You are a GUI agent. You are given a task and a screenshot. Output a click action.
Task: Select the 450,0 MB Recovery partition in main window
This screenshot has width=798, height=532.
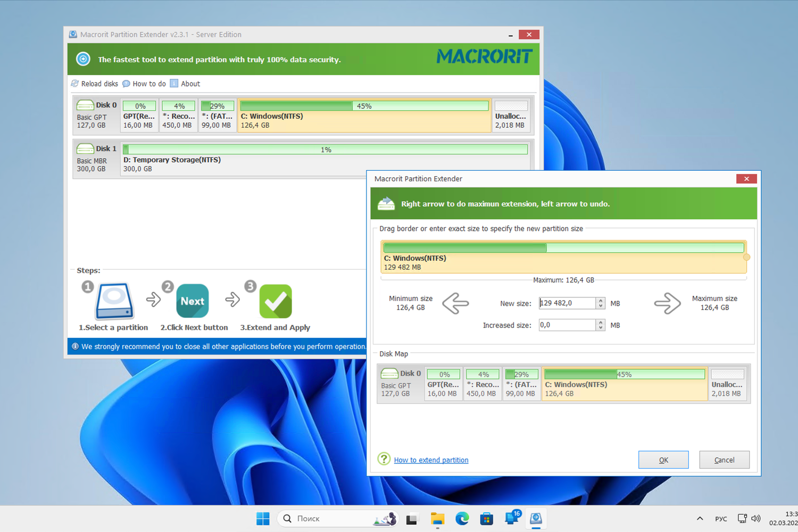tap(178, 115)
